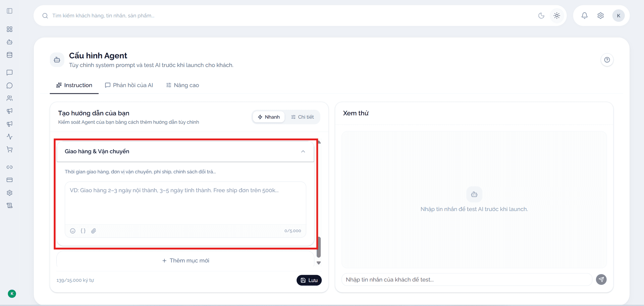Image resolution: width=644 pixels, height=306 pixels.
Task: Click the instruction list scrollbar thumb
Action: (319, 247)
